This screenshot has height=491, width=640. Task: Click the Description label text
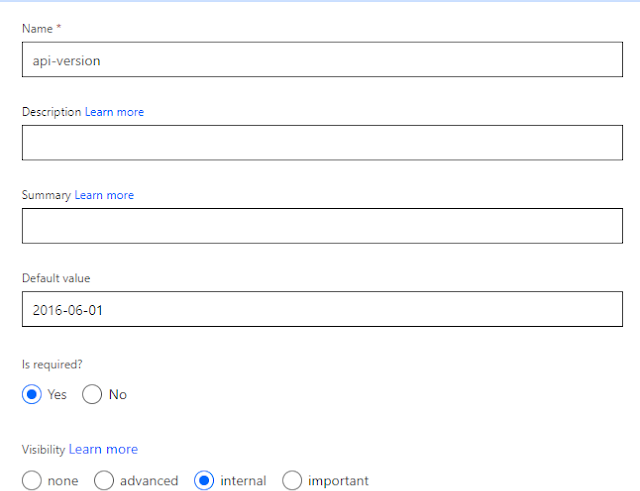(51, 112)
